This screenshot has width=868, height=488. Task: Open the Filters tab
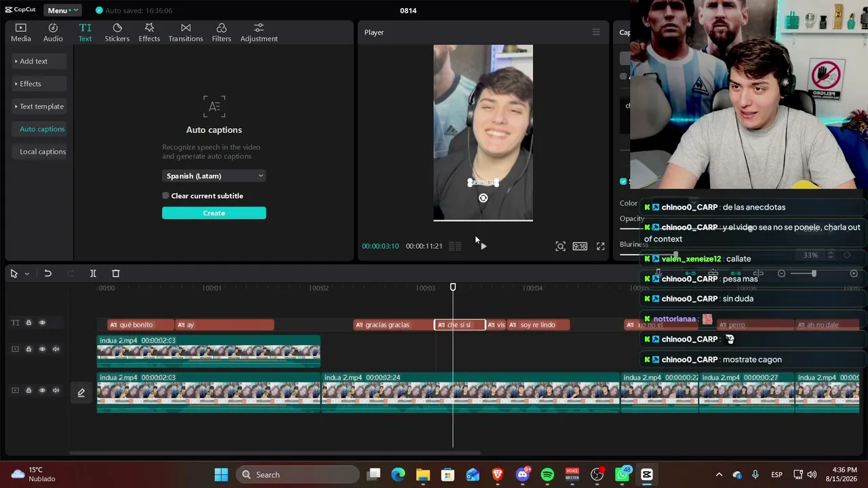[221, 33]
